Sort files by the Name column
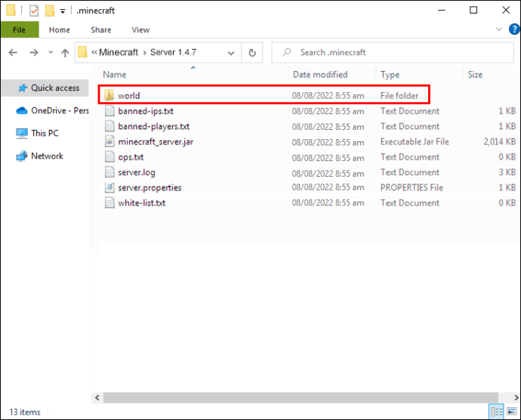The height and width of the screenshot is (420, 521). point(115,75)
